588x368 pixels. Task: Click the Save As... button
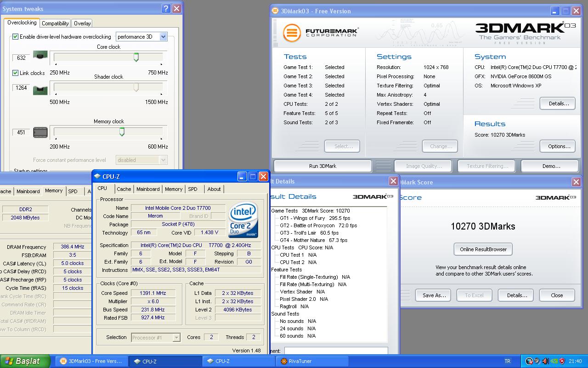click(x=434, y=295)
